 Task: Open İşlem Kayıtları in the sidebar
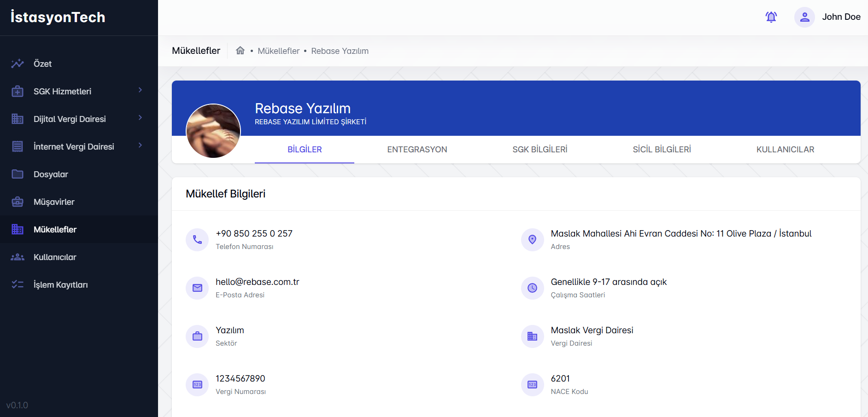(x=60, y=285)
